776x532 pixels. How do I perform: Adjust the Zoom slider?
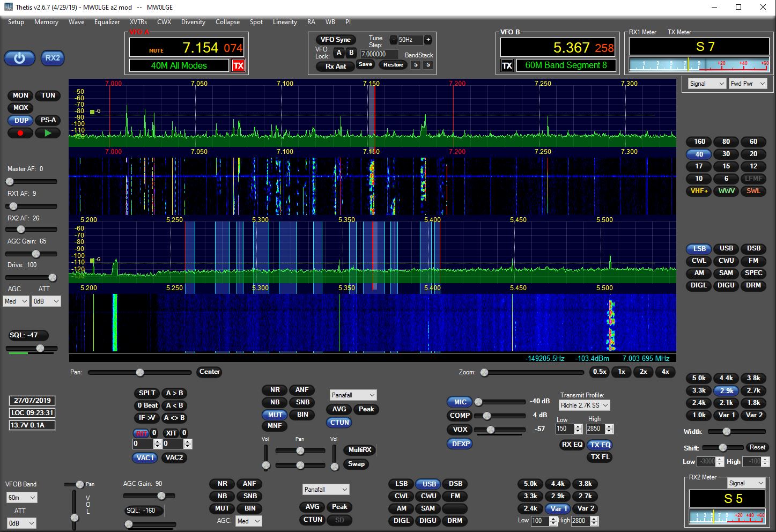point(484,372)
